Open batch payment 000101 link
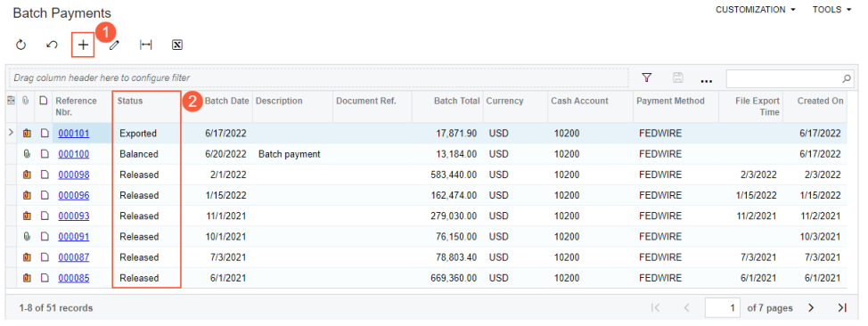The height and width of the screenshot is (326, 868). pos(74,134)
